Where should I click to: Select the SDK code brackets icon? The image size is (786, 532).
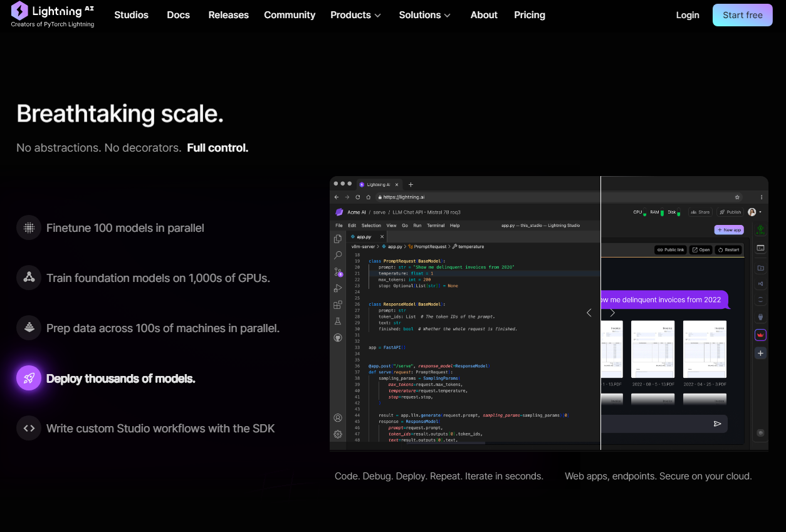(x=29, y=428)
